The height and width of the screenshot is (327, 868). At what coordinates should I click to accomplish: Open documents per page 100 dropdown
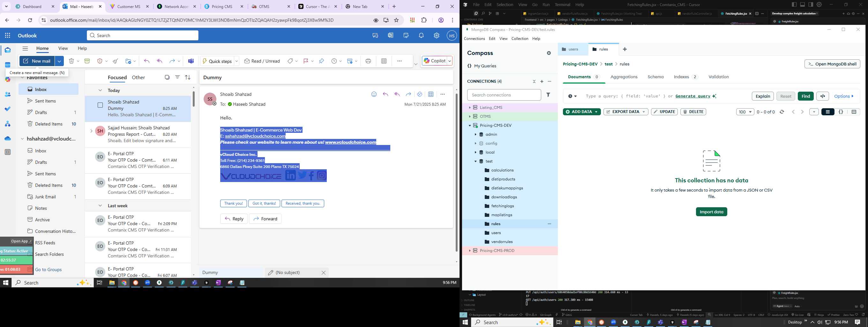[745, 112]
